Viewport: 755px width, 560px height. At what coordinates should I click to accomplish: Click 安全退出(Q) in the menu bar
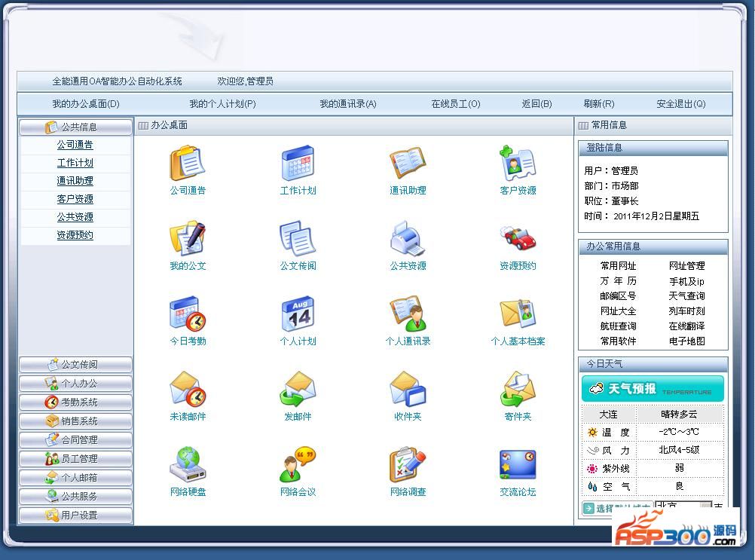coord(680,104)
